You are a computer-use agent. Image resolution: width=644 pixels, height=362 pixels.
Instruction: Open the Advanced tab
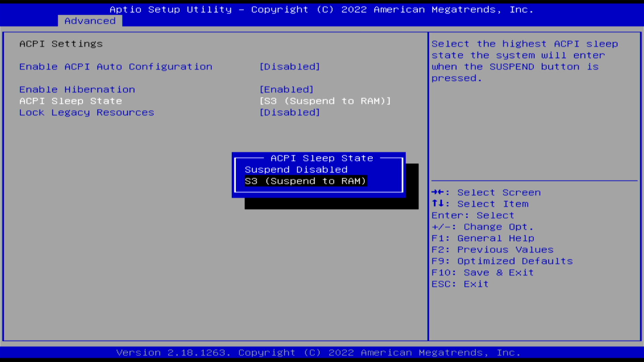click(90, 21)
